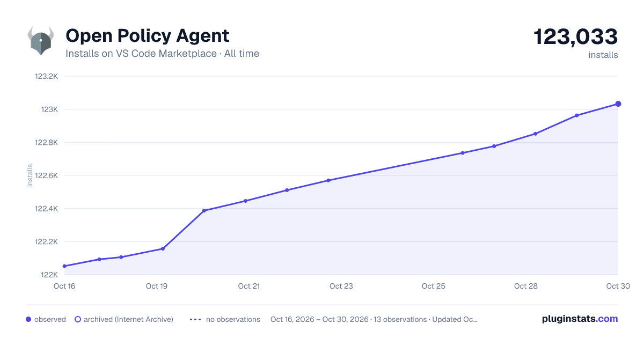Image resolution: width=644 pixels, height=338 pixels.
Task: Select the data point just above Oct 28
Action: 535,134
